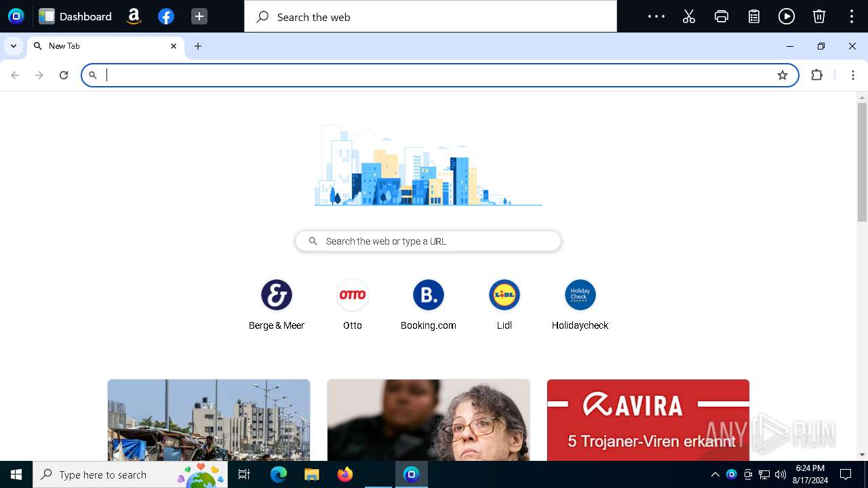Screen dimensions: 868x488
Task: Click the Search the web or type a URL box
Action: point(429,241)
